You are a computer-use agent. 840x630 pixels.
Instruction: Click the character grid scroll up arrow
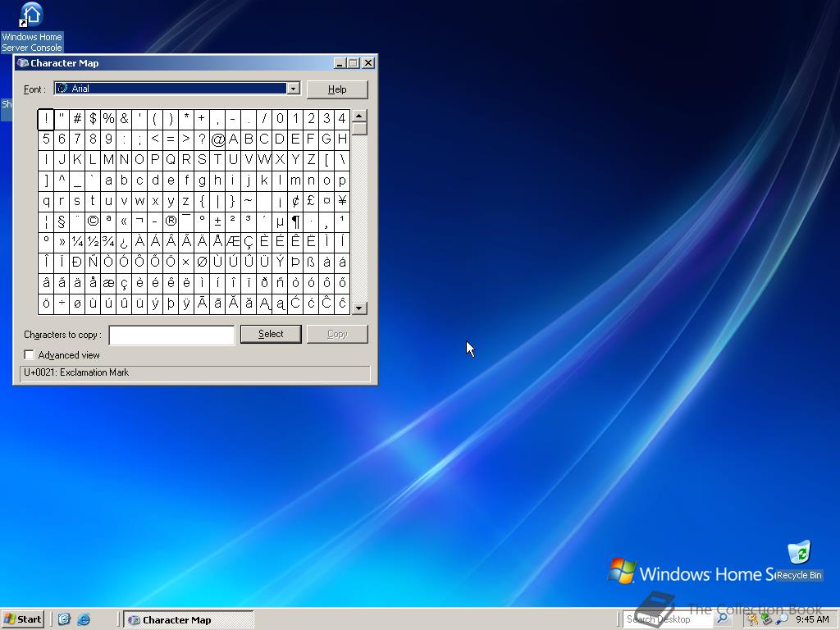coord(359,116)
